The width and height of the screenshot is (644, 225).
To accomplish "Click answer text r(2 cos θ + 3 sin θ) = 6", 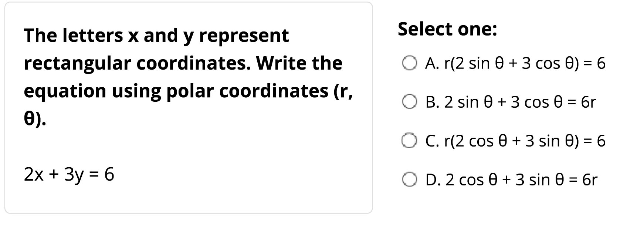I will [x=525, y=141].
